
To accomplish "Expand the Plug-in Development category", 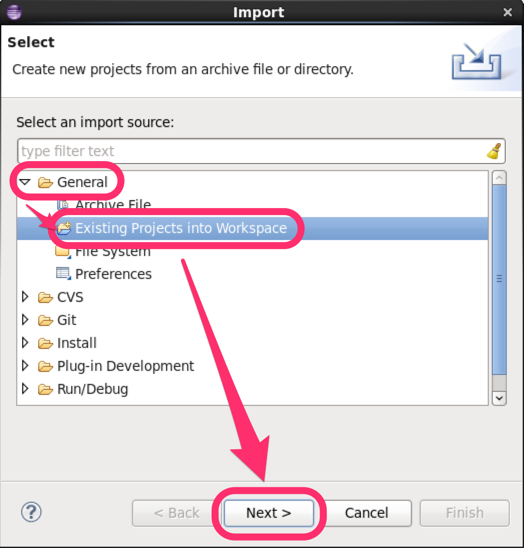I will 25,366.
